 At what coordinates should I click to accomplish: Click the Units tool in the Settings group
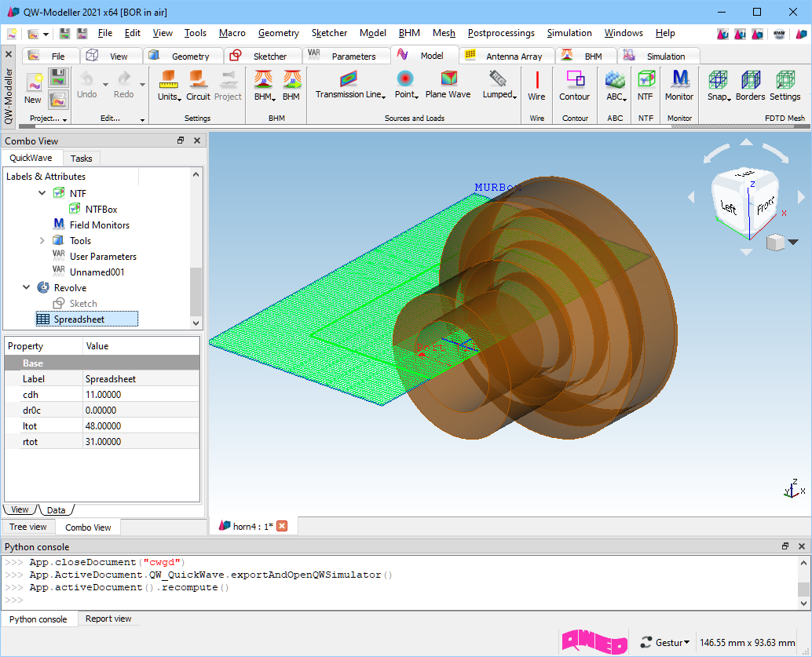169,86
